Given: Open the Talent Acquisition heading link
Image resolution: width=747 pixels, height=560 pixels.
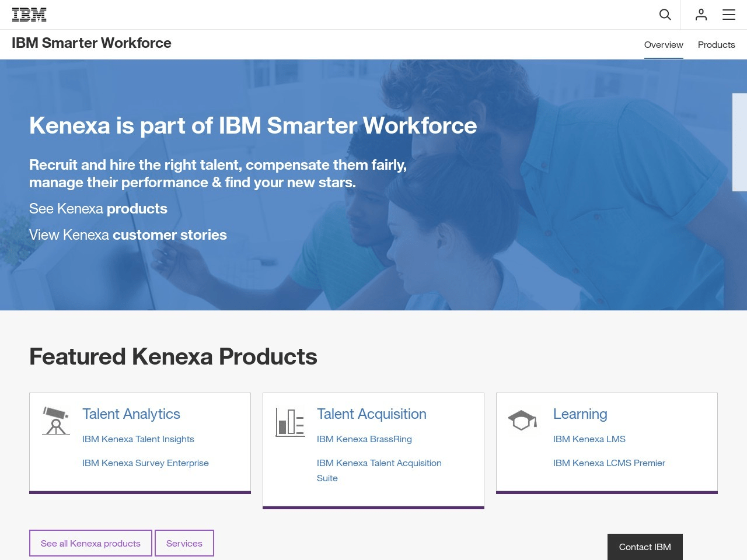Looking at the screenshot, I should (372, 414).
